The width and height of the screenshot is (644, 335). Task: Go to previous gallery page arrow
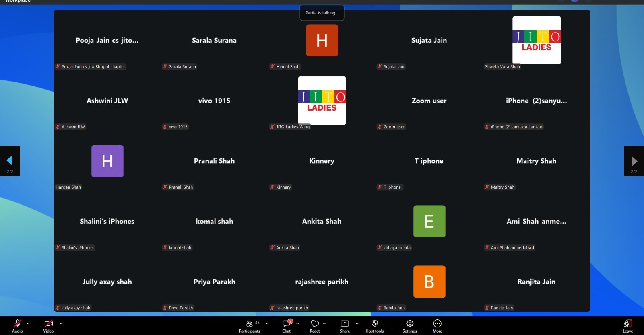(10, 161)
